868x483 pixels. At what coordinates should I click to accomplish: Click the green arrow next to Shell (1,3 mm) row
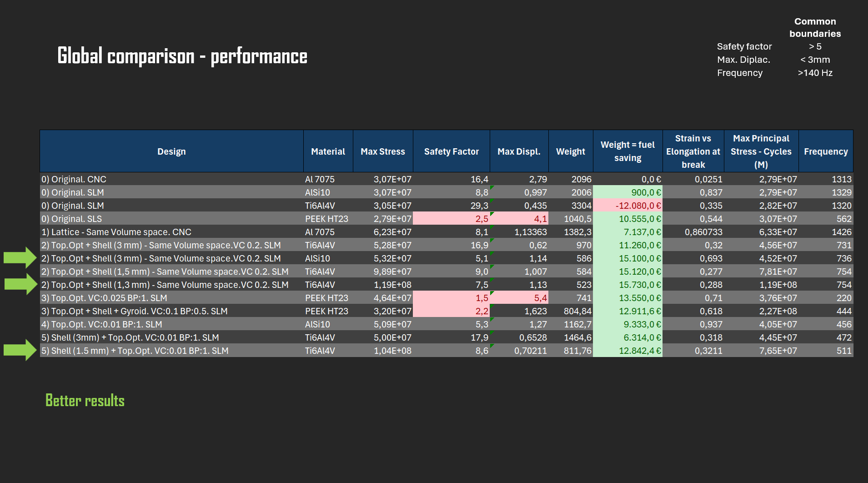(20, 284)
